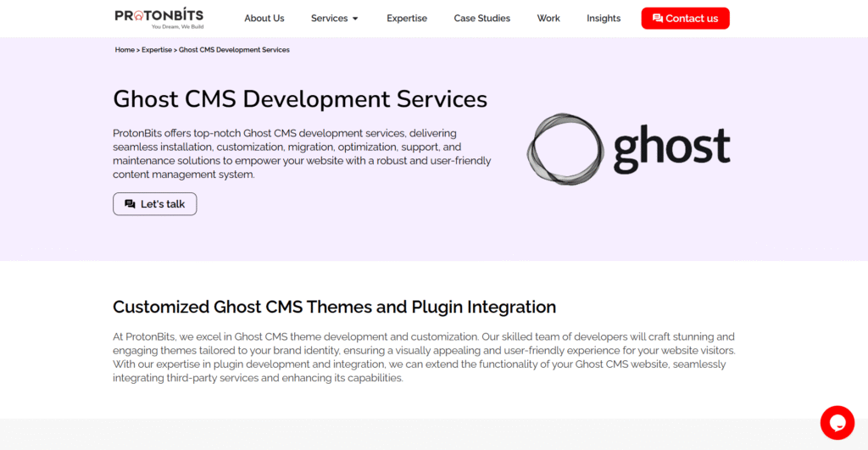
Task: Click Ghost CMS Development Services breadcrumb
Action: [234, 50]
